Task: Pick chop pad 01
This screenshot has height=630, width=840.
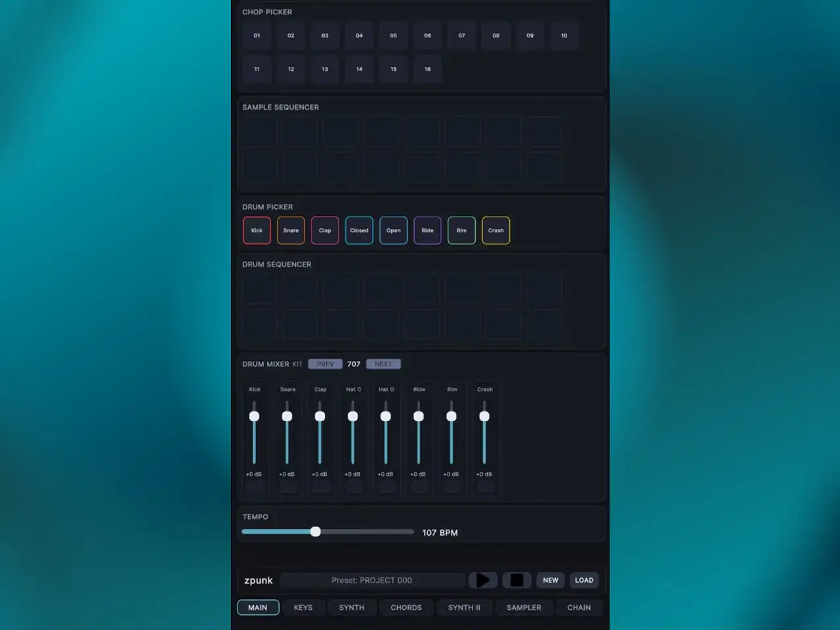Action: click(x=257, y=35)
